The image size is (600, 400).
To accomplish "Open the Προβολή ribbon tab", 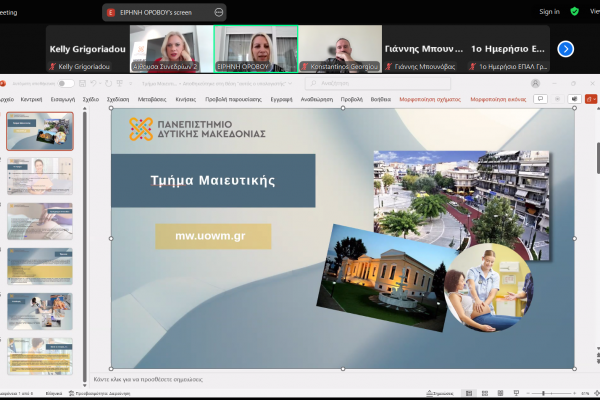I will click(x=352, y=99).
